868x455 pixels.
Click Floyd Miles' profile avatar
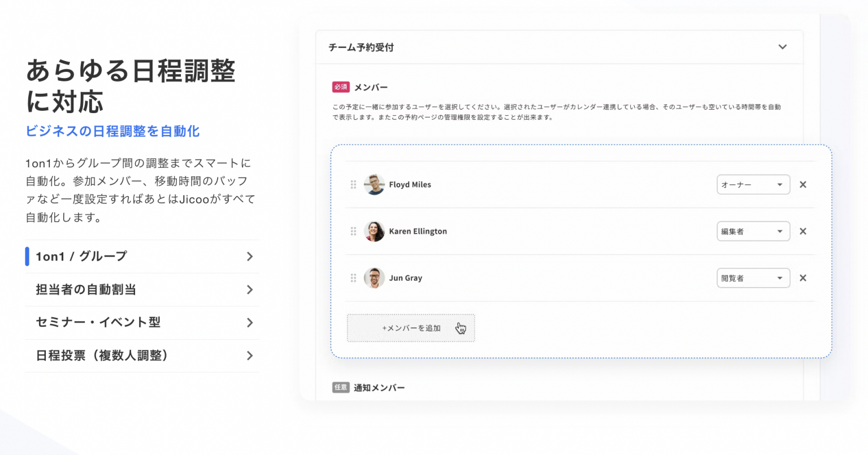374,185
